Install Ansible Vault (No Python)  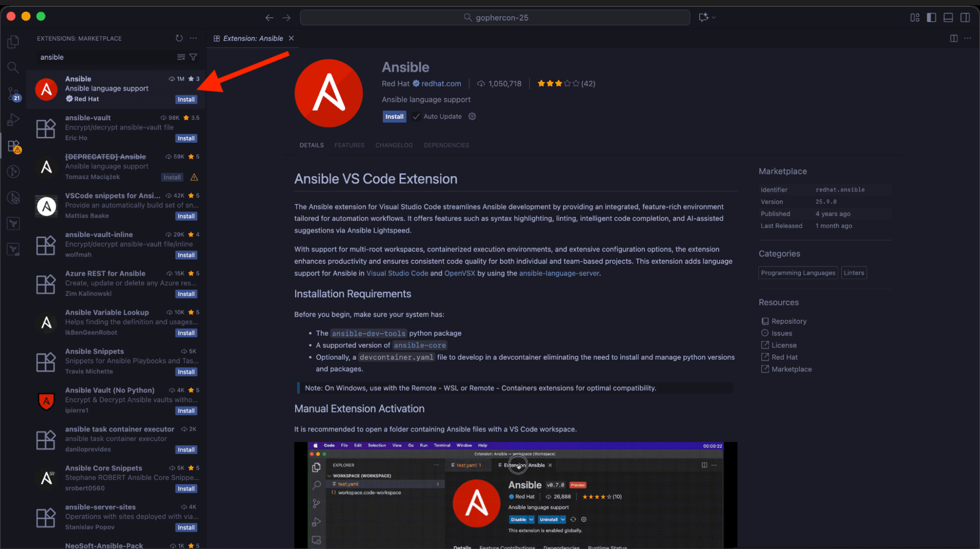[x=186, y=411]
